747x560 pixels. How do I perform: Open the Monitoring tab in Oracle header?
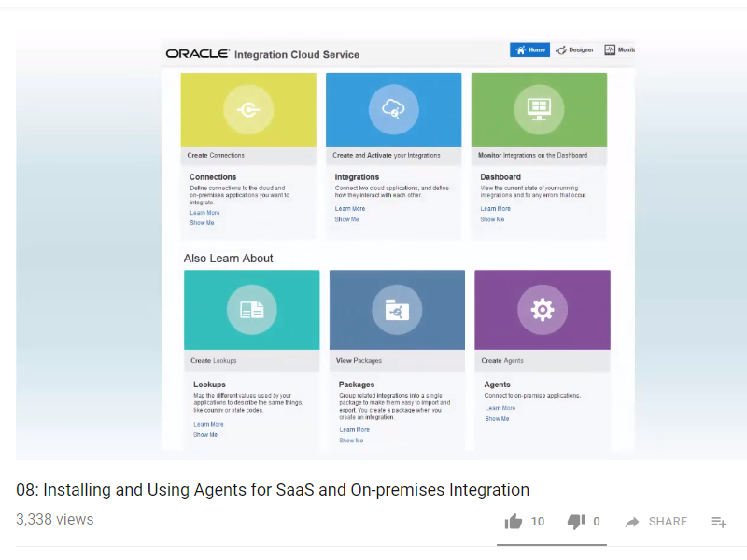click(x=619, y=49)
